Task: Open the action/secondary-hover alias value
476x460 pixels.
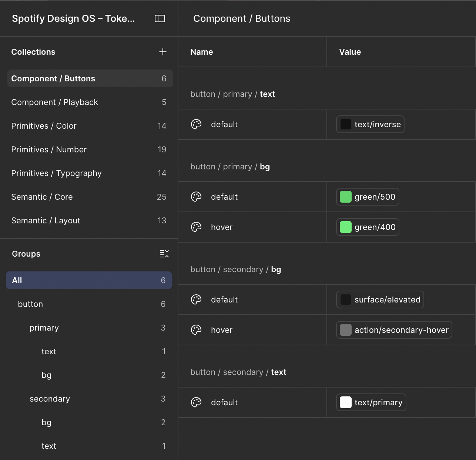Action: coord(394,330)
